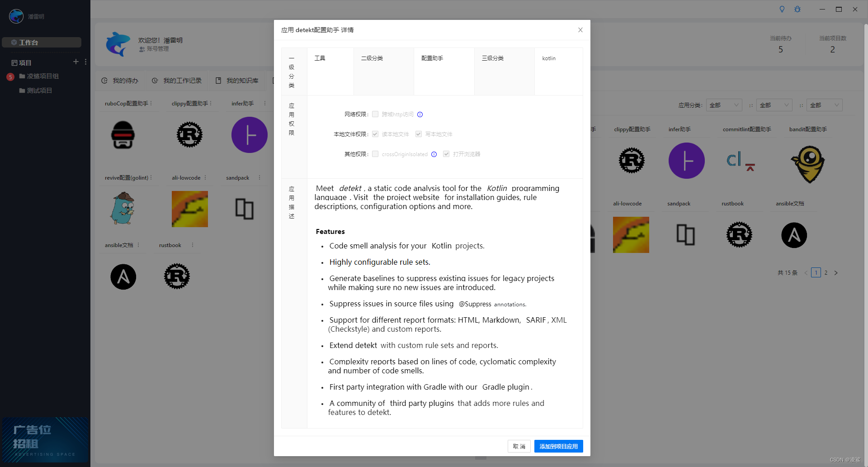Select page 1 in pagination
The height and width of the screenshot is (467, 868).
click(816, 272)
